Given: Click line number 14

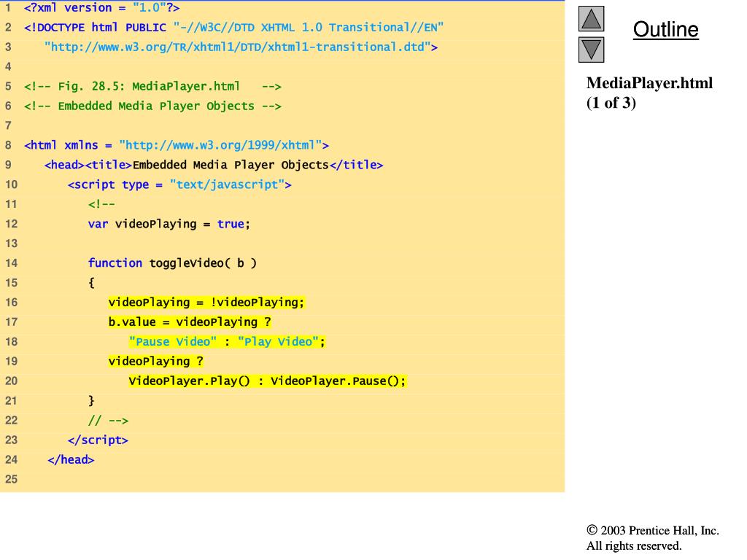Looking at the screenshot, I should (11, 262).
